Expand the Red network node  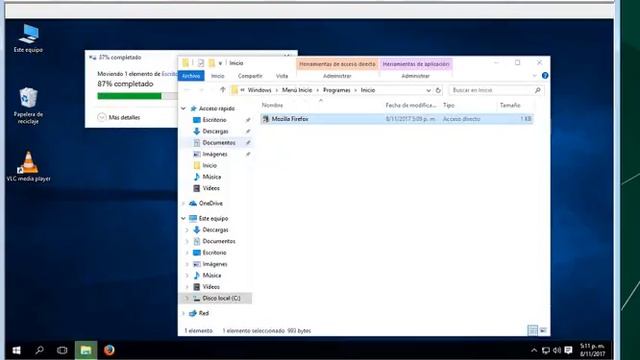tap(183, 313)
